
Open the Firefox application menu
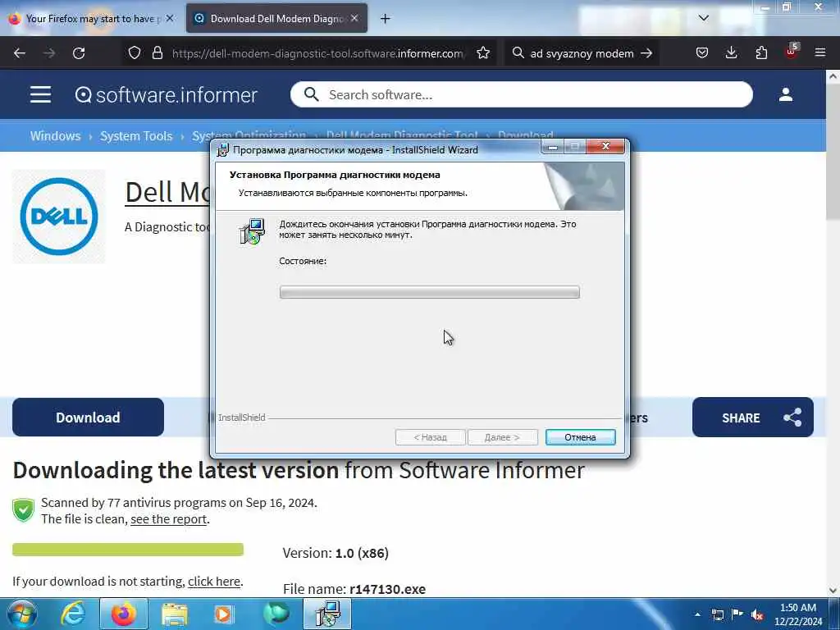(820, 52)
